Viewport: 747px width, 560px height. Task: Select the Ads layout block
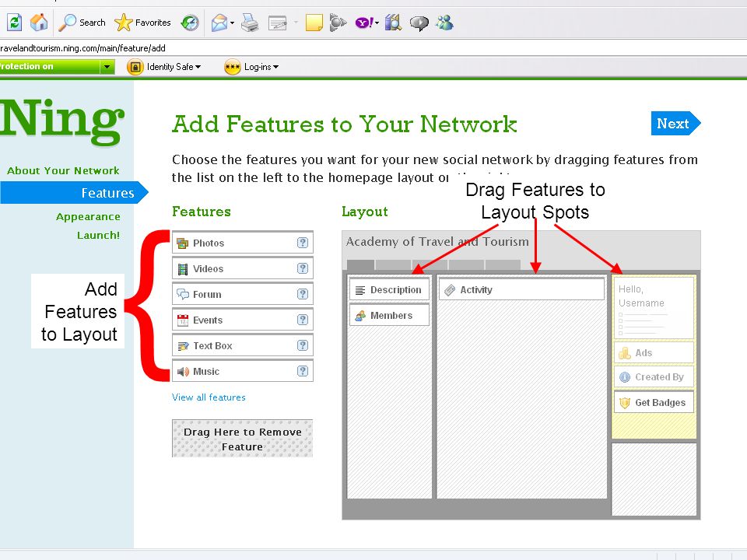(x=654, y=353)
